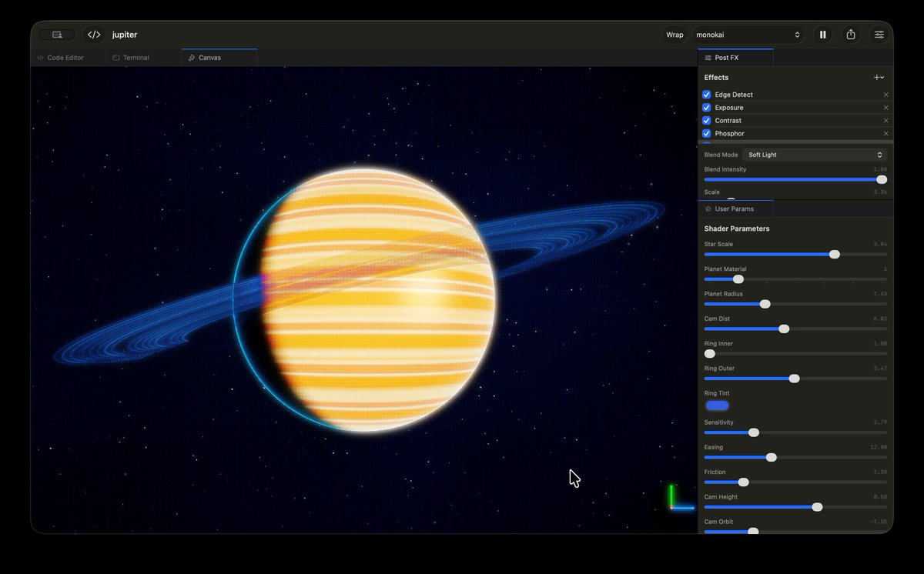Click the Wrap button

(x=675, y=35)
